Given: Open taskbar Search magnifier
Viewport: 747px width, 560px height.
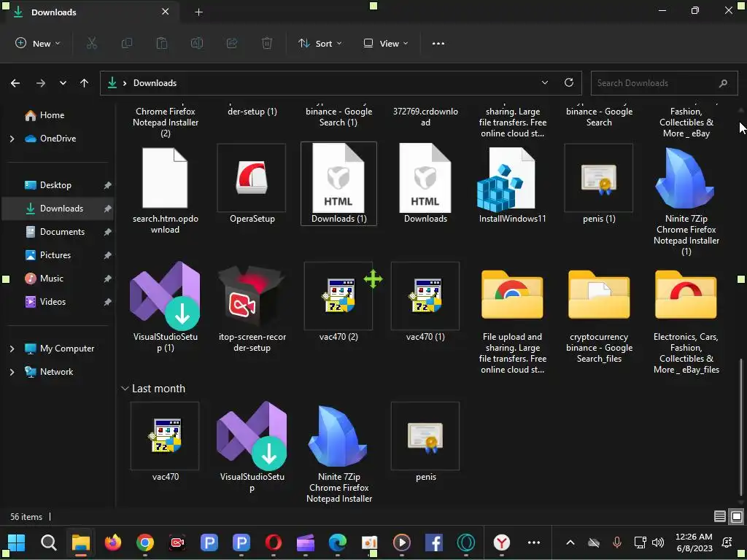Looking at the screenshot, I should [x=49, y=542].
